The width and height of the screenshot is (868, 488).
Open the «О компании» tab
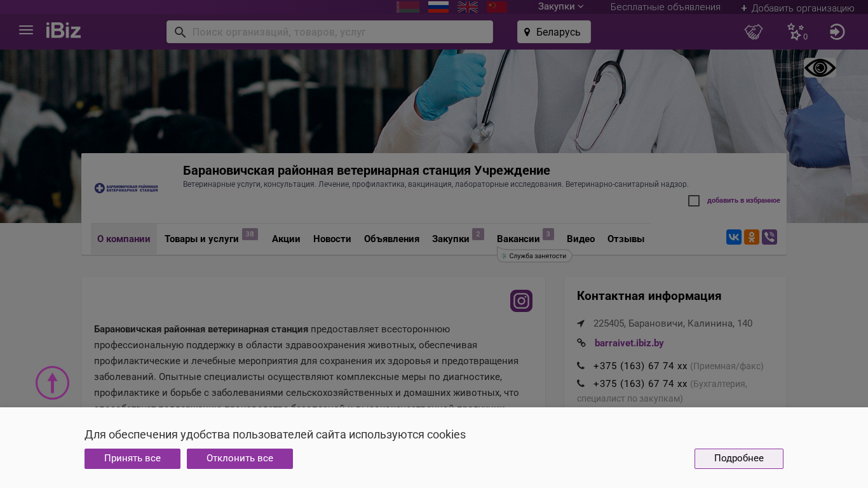(124, 239)
